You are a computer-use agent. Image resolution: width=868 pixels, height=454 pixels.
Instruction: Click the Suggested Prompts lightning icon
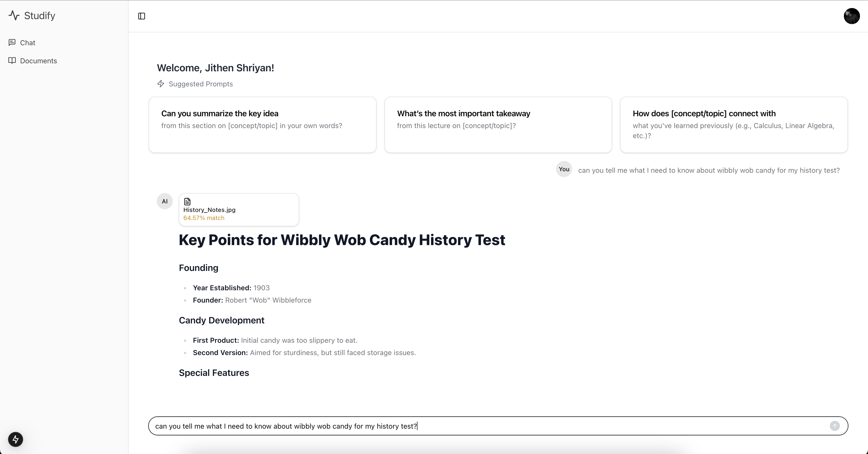point(161,84)
